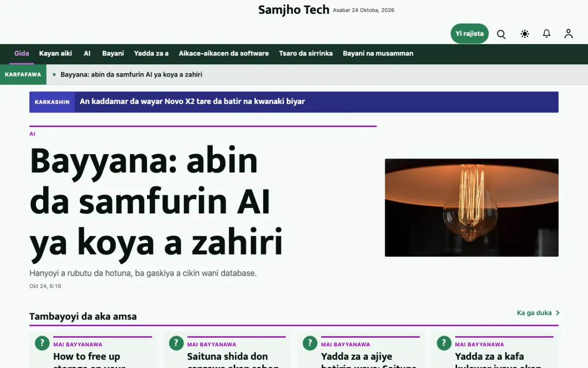Viewport: 588px width, 368px height.
Task: Click MAI BAYYANAWA label above Saituna shida don
Action: coord(212,344)
